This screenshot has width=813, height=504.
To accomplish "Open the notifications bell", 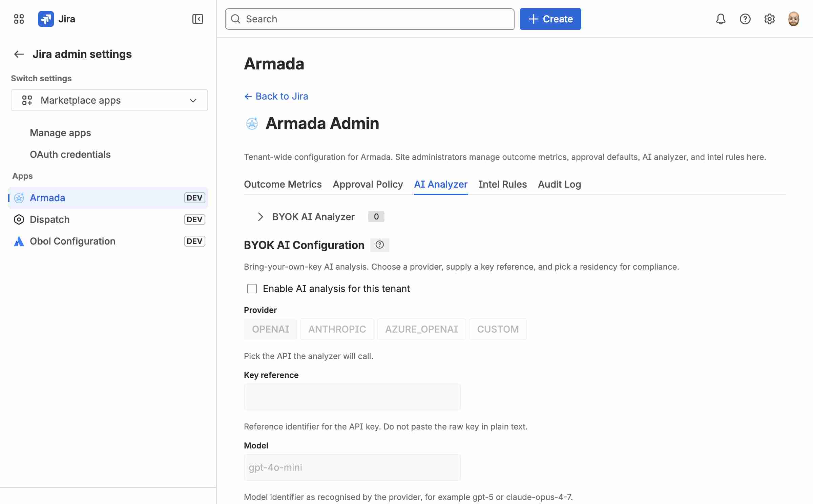I will pos(721,19).
